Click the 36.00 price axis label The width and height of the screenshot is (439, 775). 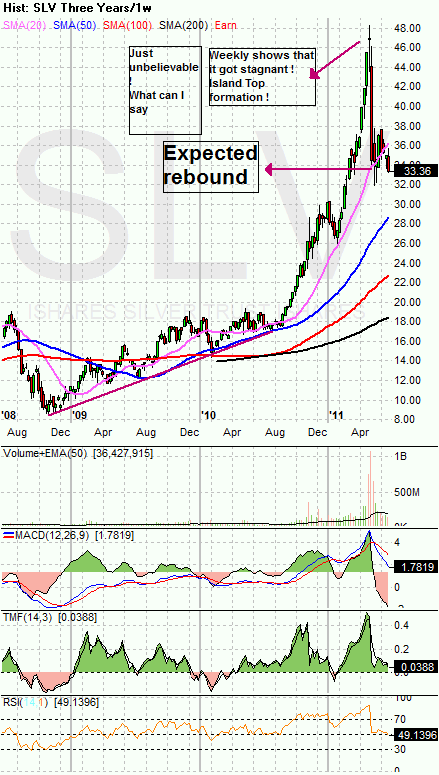408,145
